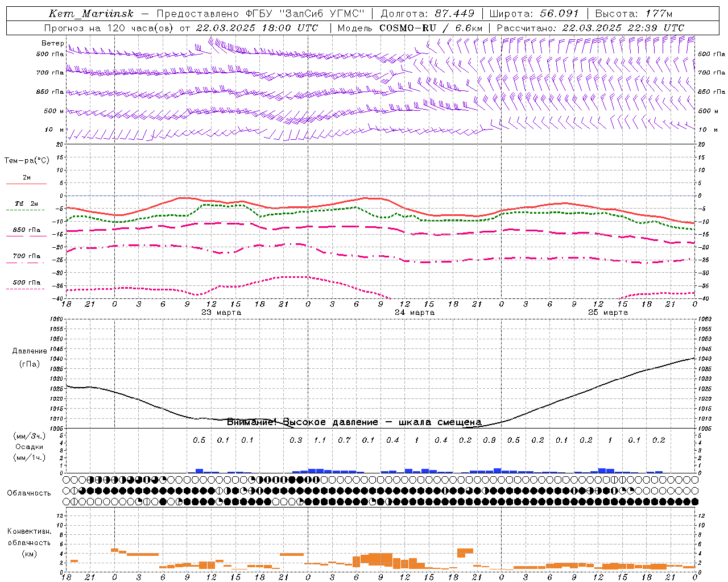Click the Осадки precipitation label
Image resolution: width=728 pixels, height=582 pixels.
pos(29,447)
